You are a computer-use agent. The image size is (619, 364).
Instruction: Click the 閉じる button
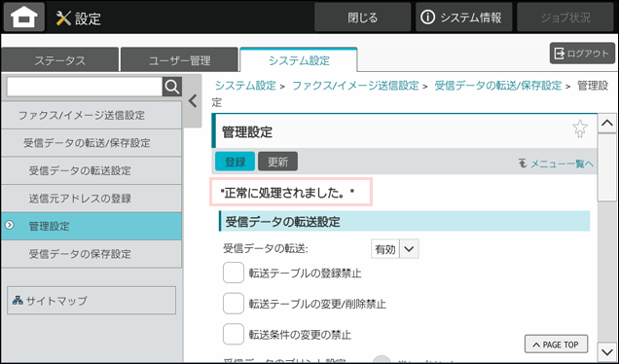[x=362, y=18]
